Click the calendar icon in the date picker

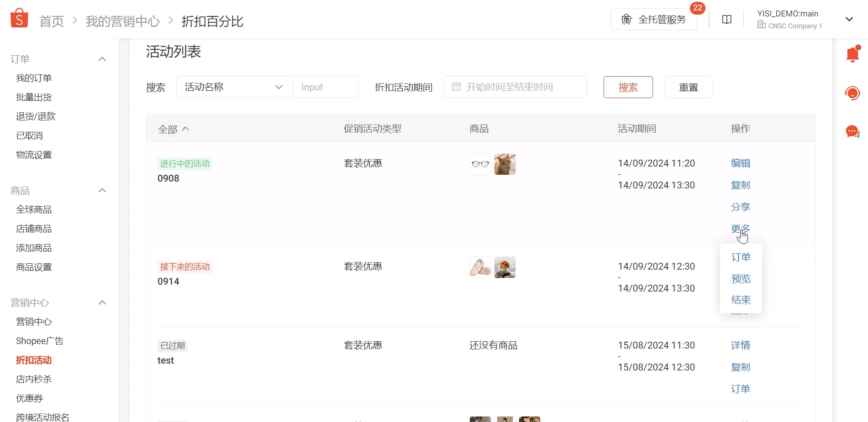click(x=457, y=87)
